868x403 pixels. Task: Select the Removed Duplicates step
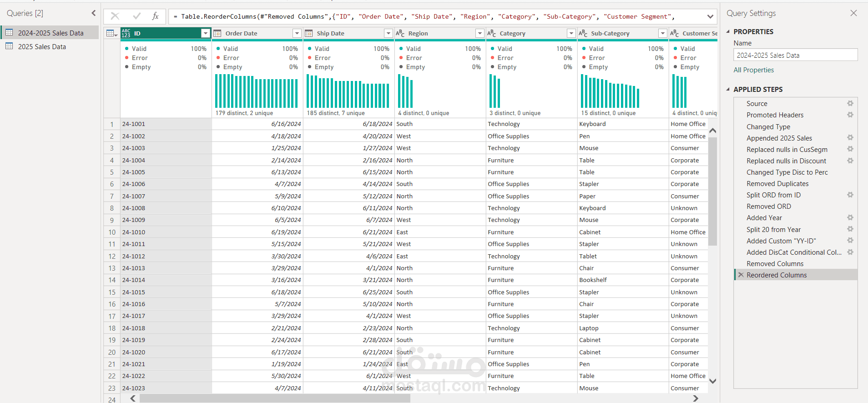pos(777,183)
